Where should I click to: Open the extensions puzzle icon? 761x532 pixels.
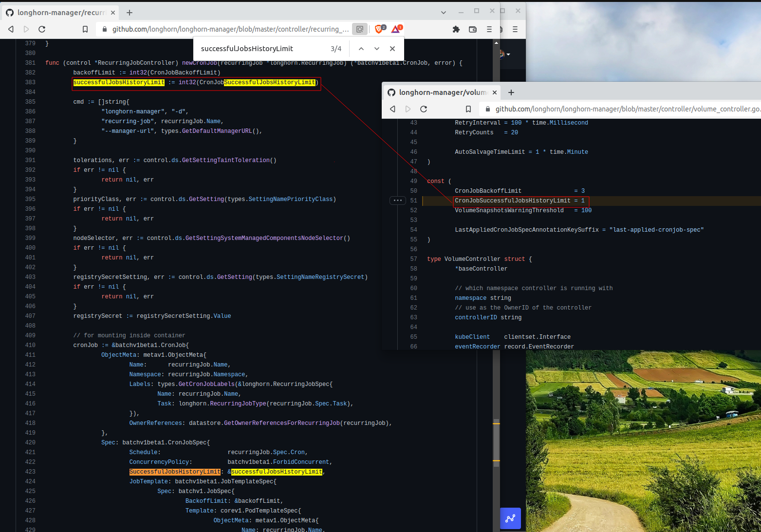[456, 29]
